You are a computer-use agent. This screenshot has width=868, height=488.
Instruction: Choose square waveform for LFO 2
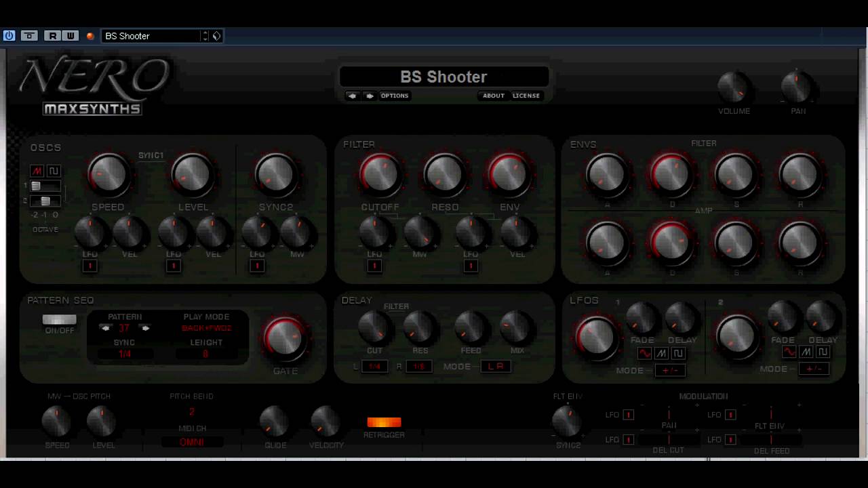[823, 352]
